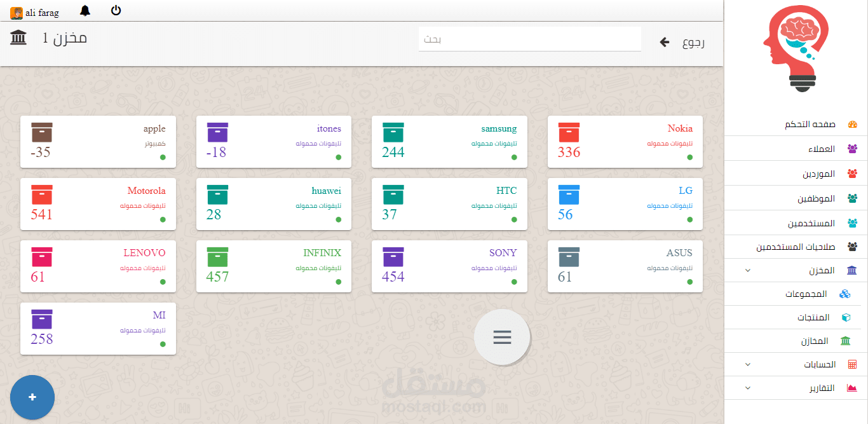Select the LG product title
868x424 pixels.
pyautogui.click(x=686, y=191)
